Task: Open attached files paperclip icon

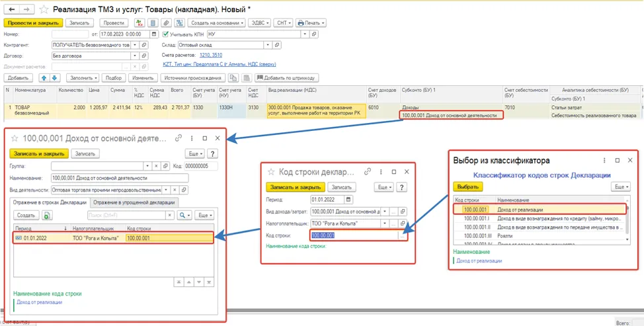Action: (x=166, y=23)
